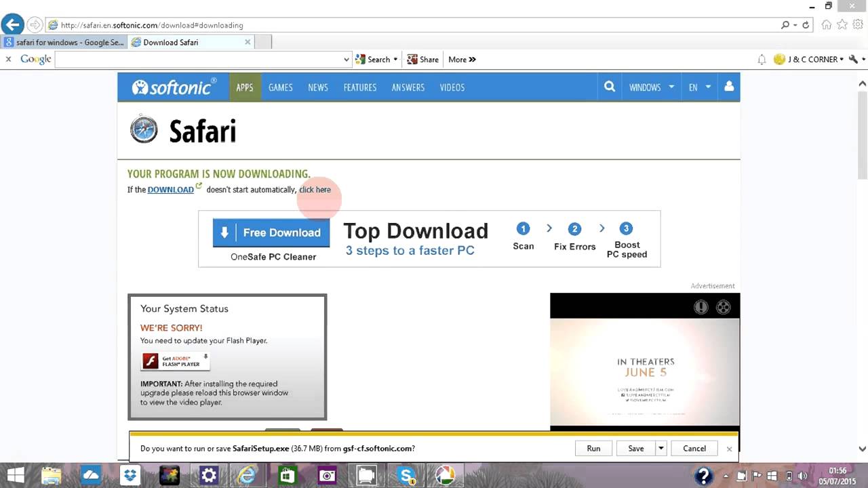Run SafariSetup.exe

point(593,448)
